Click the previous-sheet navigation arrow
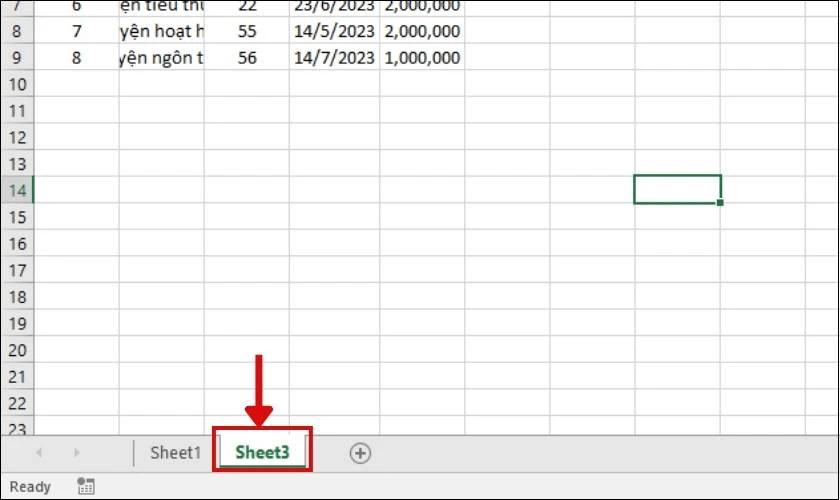The image size is (840, 500). coord(39,453)
